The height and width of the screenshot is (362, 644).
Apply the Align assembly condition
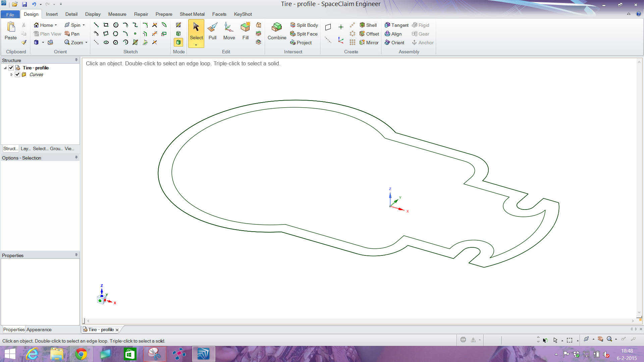coord(393,34)
